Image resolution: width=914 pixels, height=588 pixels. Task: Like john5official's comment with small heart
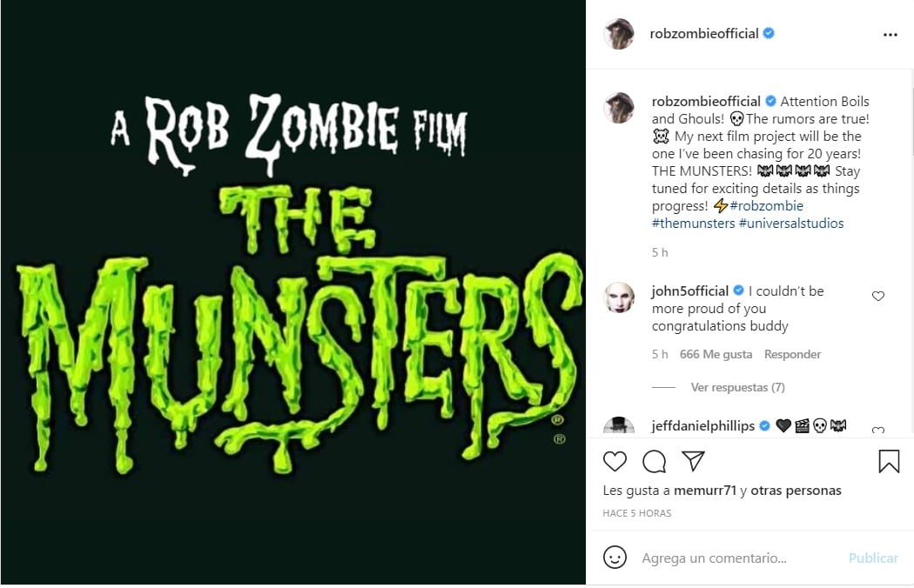coord(877,297)
